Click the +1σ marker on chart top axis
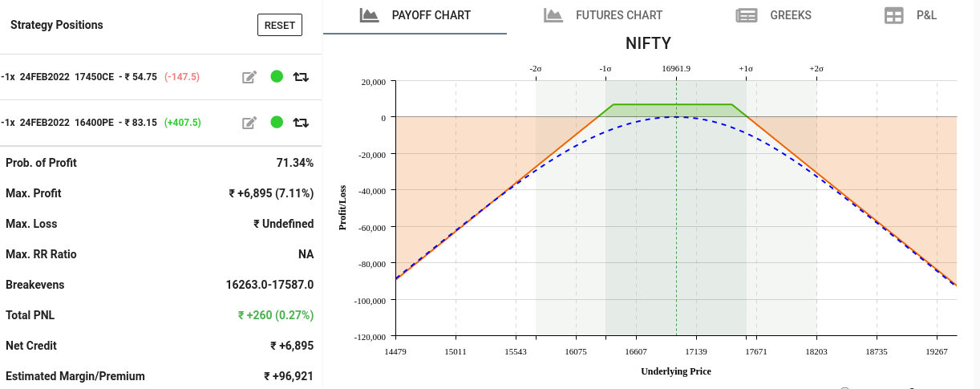The image size is (980, 389). (x=746, y=69)
